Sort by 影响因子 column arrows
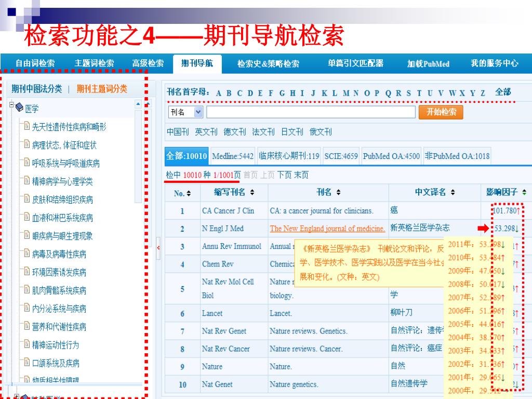Screen dimensions: 532x399 pos(524,192)
